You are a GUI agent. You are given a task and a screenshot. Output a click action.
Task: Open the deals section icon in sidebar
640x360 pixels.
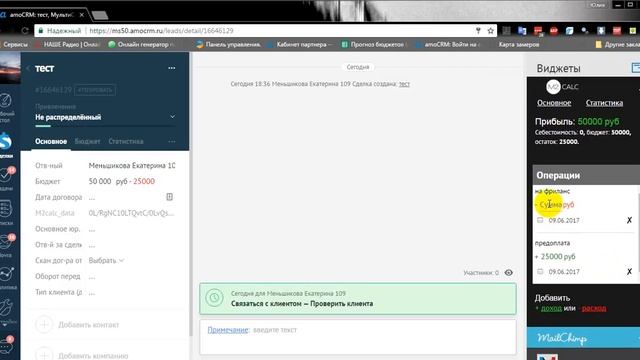click(x=6, y=141)
